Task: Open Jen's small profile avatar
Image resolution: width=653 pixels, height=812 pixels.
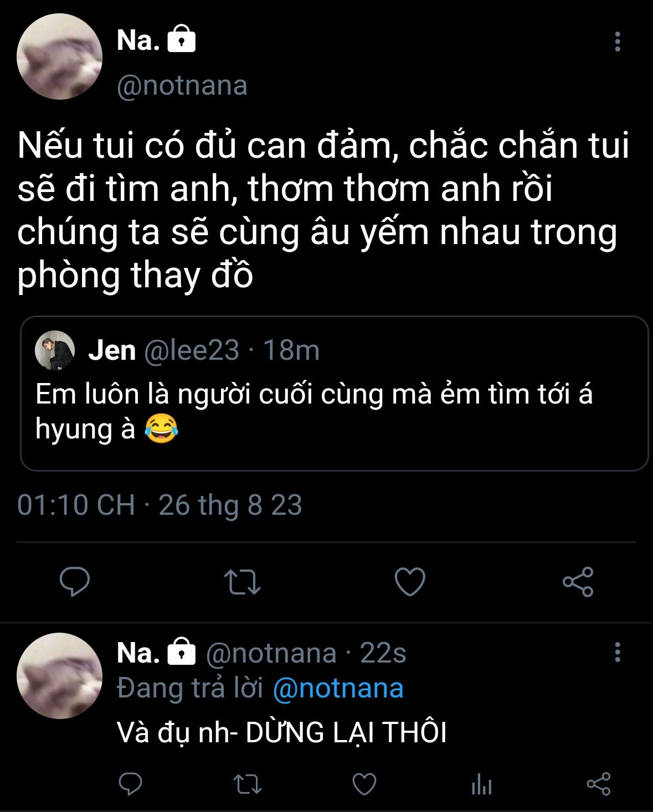Action: click(x=55, y=350)
